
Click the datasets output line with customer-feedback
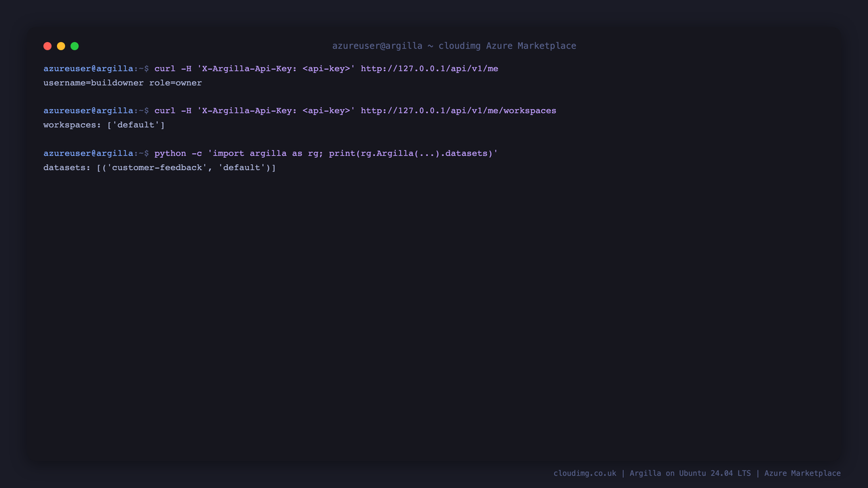pos(159,167)
